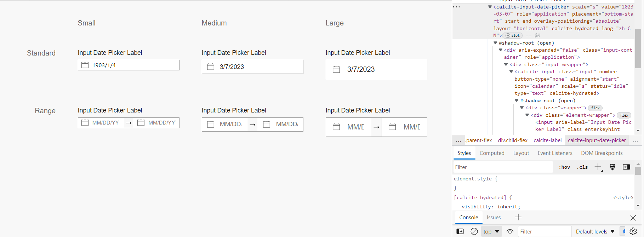This screenshot has height=237, width=644.
Task: Toggle the flex badge on the wrapper div
Action: [x=595, y=108]
